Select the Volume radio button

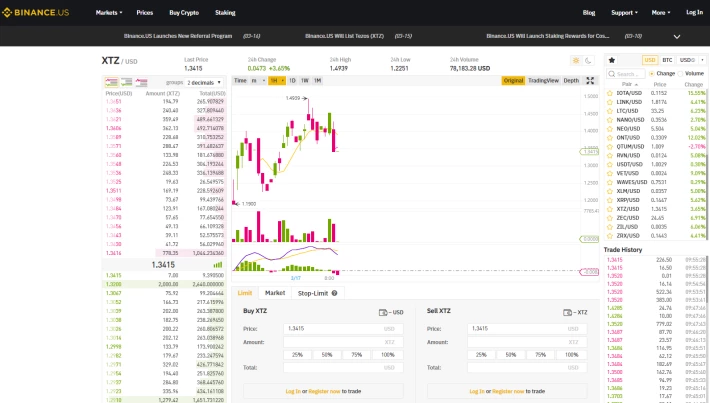coord(680,74)
